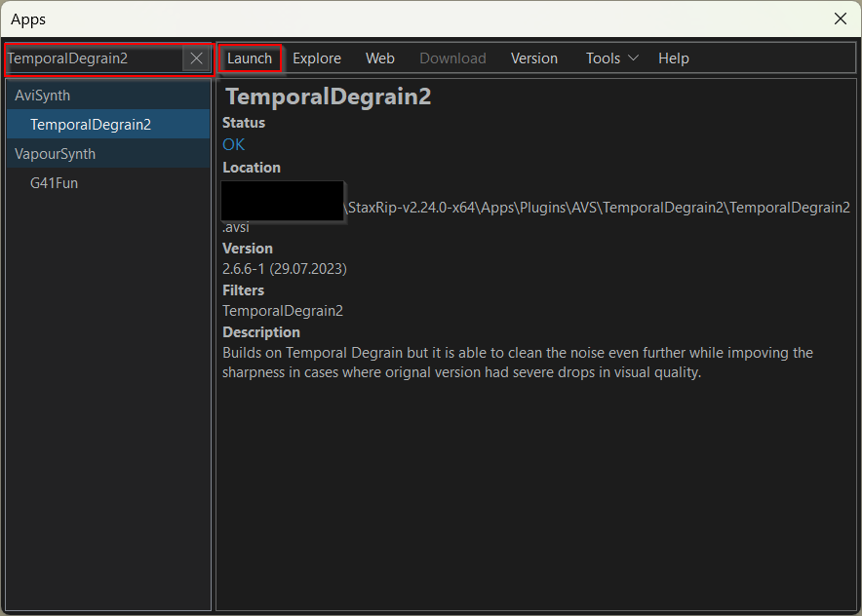Image resolution: width=862 pixels, height=616 pixels.
Task: Open the Explore menu item
Action: (317, 58)
